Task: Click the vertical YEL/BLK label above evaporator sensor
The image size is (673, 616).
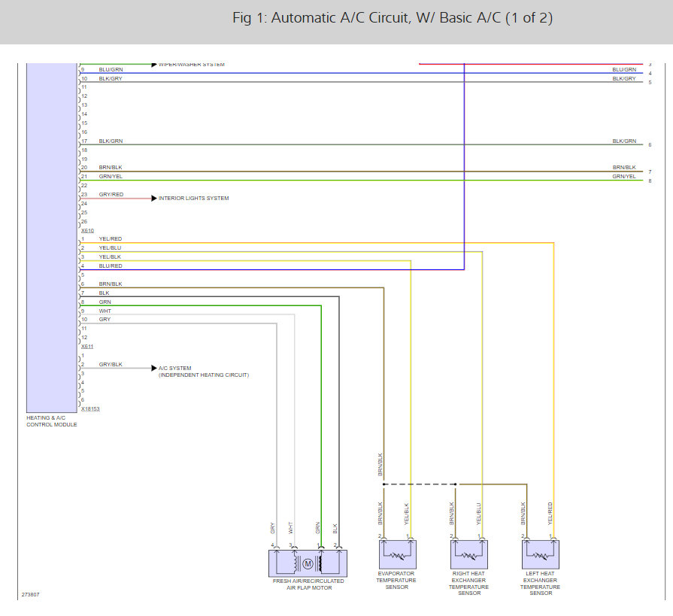Action: point(407,514)
